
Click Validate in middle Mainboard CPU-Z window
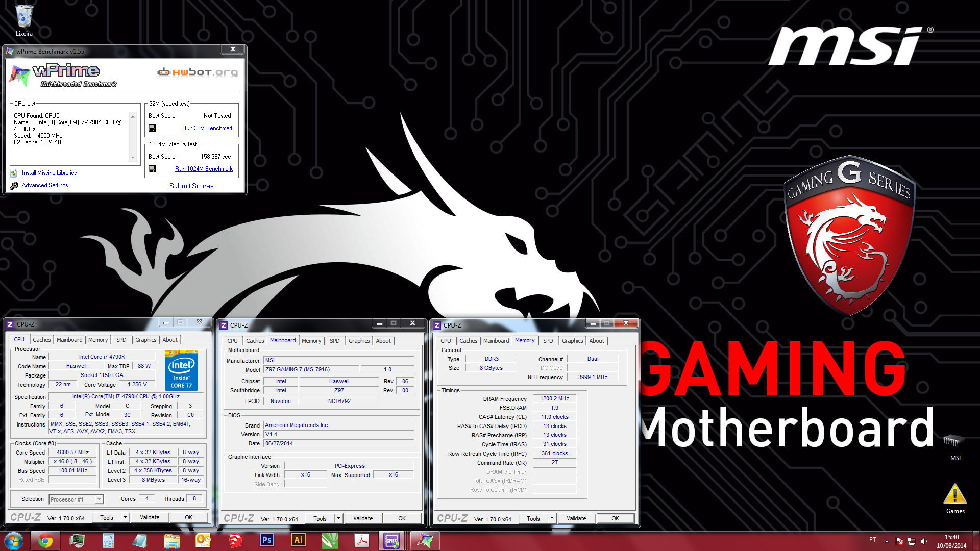[363, 518]
